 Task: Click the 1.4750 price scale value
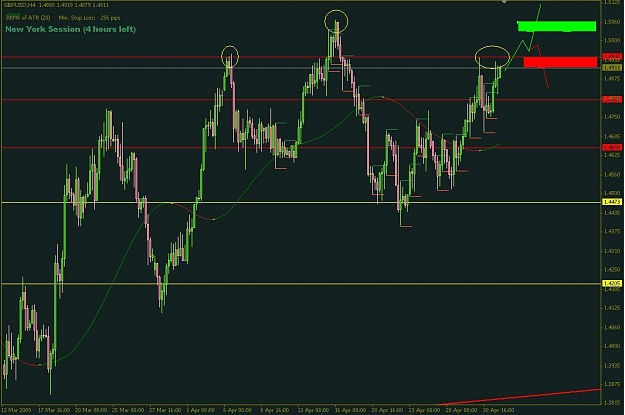[x=612, y=117]
